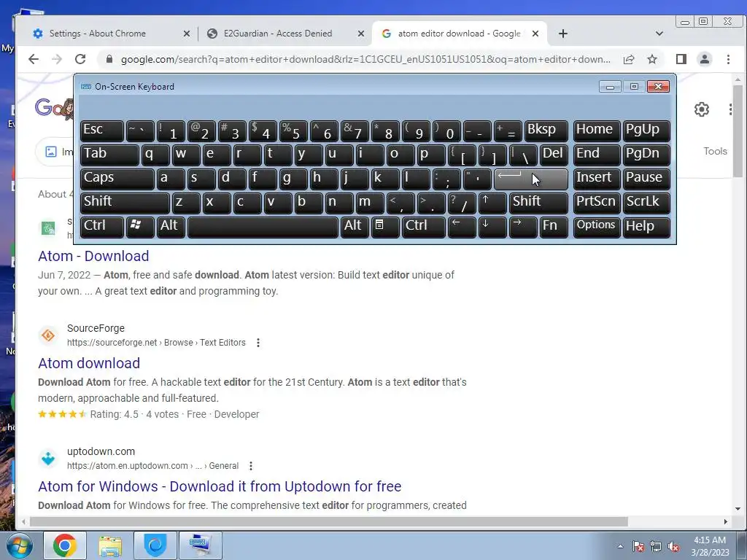Open On-Screen Keyboard taskbar icon
The height and width of the screenshot is (560, 747).
(200, 545)
